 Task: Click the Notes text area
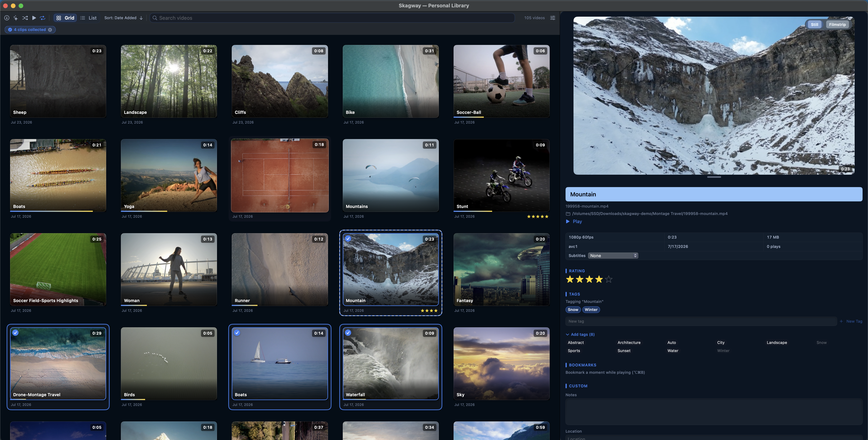(x=714, y=412)
